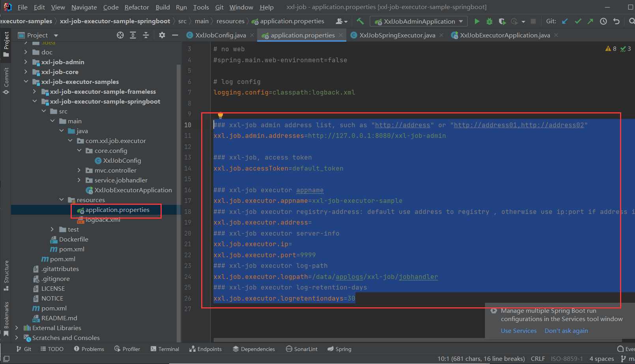The width and height of the screenshot is (635, 364).
Task: Open the Endpoints tool window
Action: (x=205, y=349)
